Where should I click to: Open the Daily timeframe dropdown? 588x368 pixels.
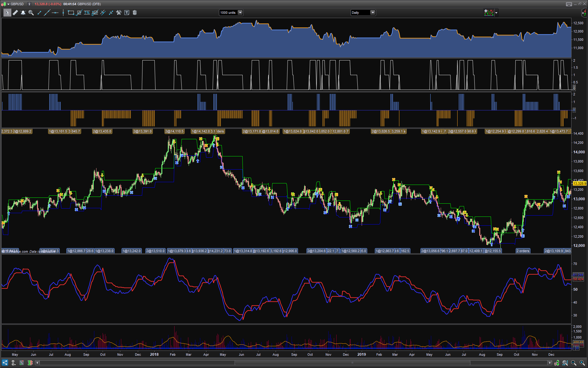tap(372, 13)
